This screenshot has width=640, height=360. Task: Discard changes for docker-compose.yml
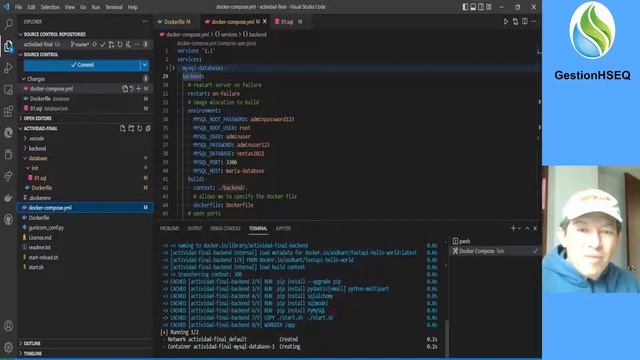[x=132, y=89]
